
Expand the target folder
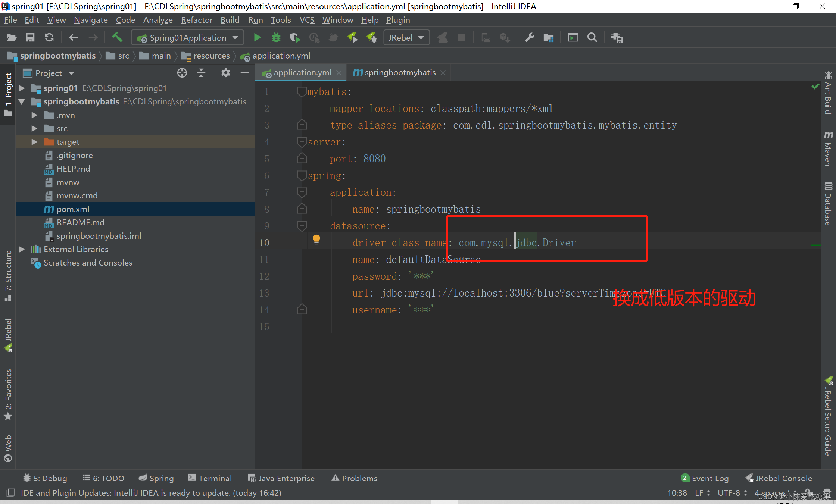click(34, 142)
